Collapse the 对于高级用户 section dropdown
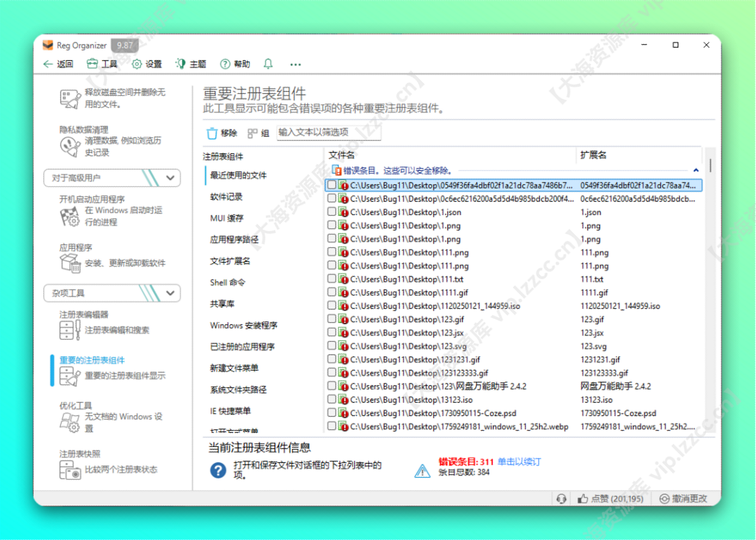This screenshot has width=756, height=540. pyautogui.click(x=170, y=178)
